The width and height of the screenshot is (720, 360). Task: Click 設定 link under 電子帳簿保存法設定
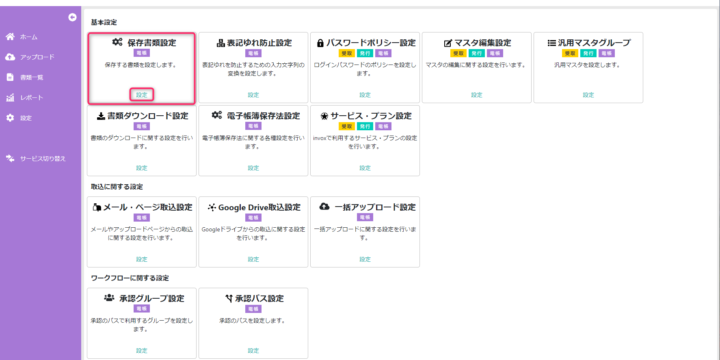point(253,168)
